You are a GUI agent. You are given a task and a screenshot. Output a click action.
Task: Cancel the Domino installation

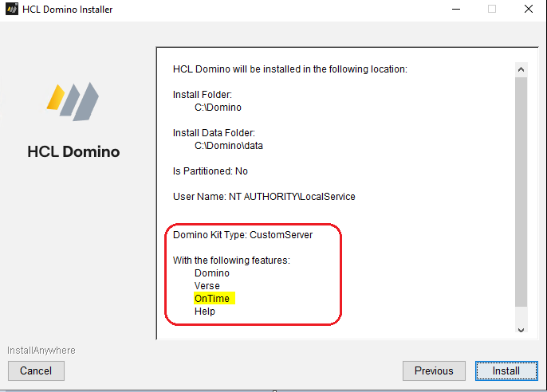pos(36,370)
